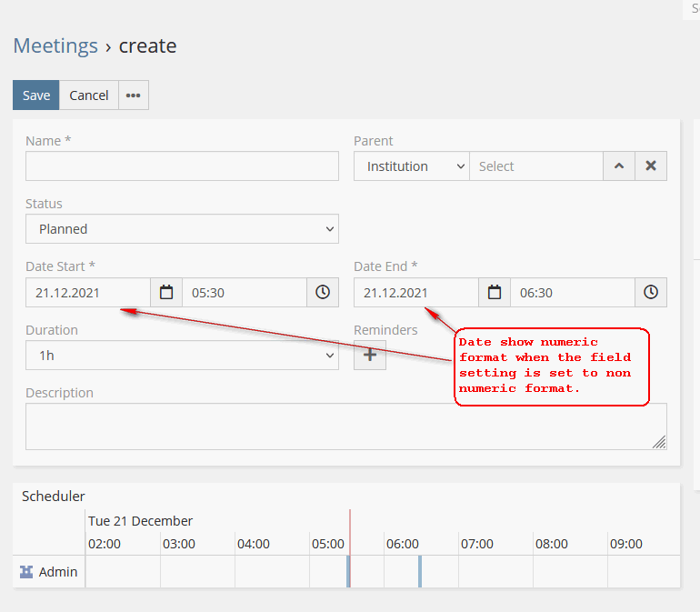Clear the Parent field with X button
This screenshot has height=612, width=700.
tap(651, 166)
